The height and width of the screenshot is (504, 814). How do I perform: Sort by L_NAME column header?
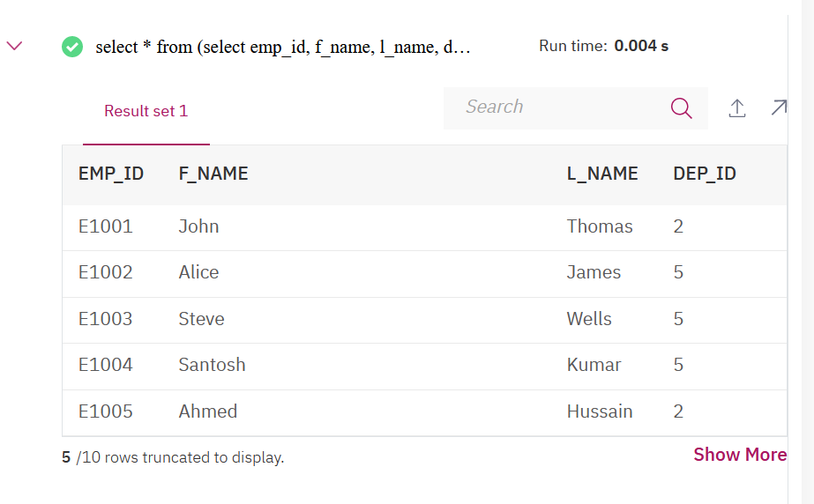point(602,174)
